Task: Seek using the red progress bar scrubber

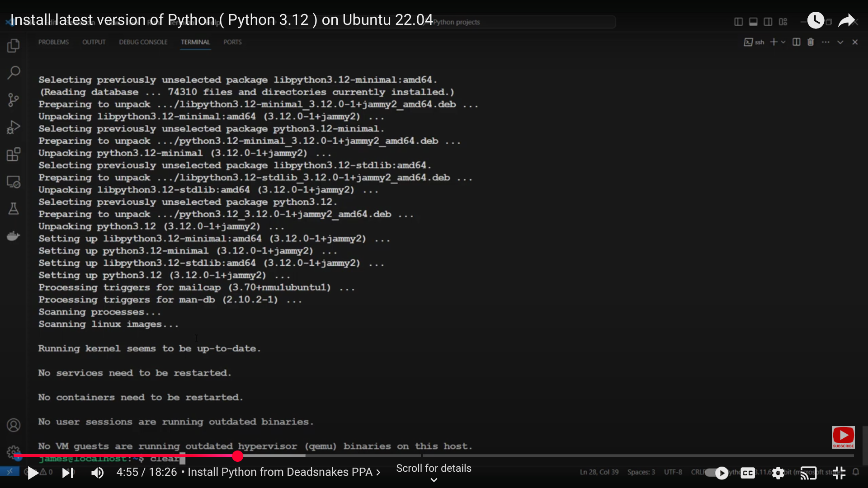Action: (x=237, y=456)
